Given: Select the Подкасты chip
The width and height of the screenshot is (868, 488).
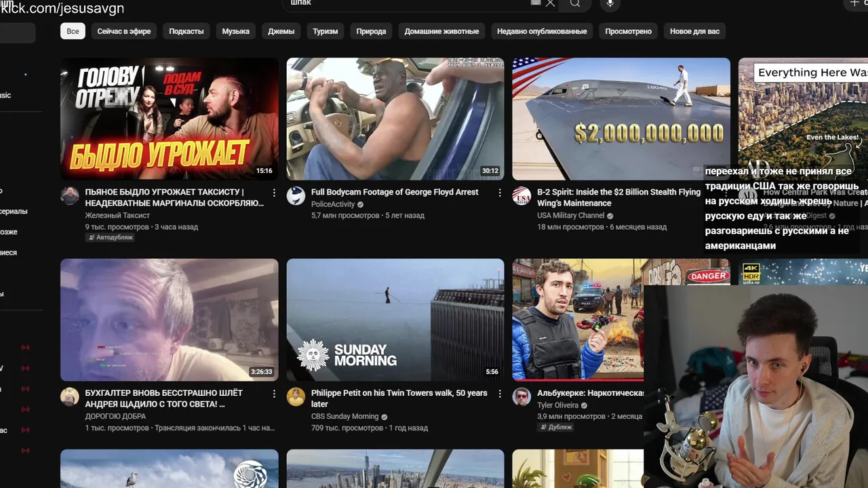Looking at the screenshot, I should [186, 31].
